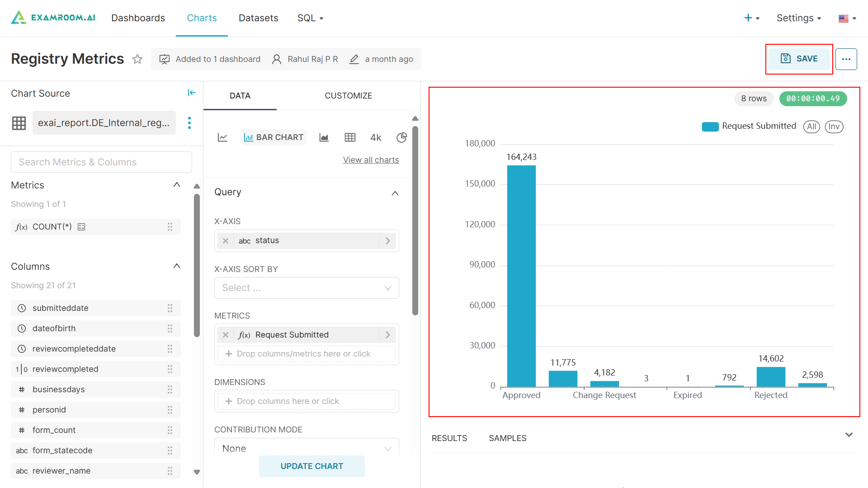Toggle All legend selection

pos(811,127)
